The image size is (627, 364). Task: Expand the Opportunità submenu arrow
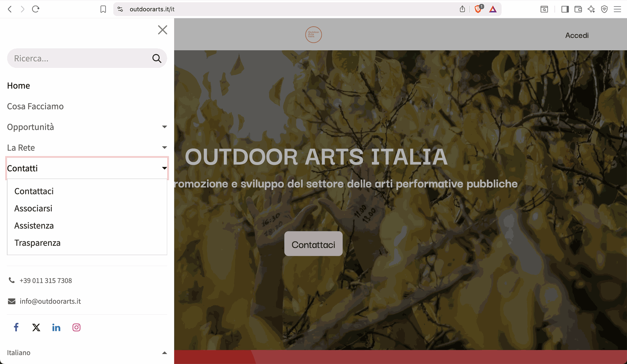tap(164, 127)
